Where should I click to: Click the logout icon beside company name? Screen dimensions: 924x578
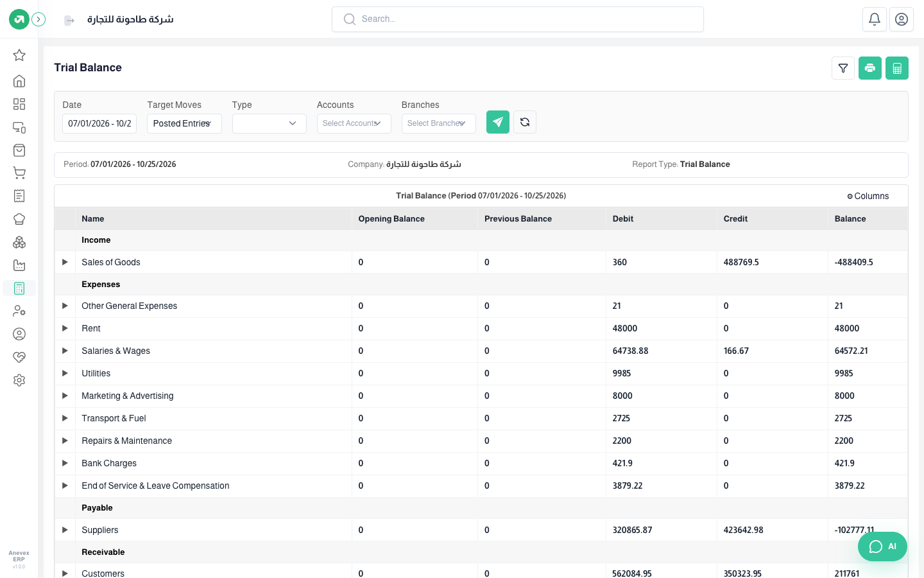69,21
